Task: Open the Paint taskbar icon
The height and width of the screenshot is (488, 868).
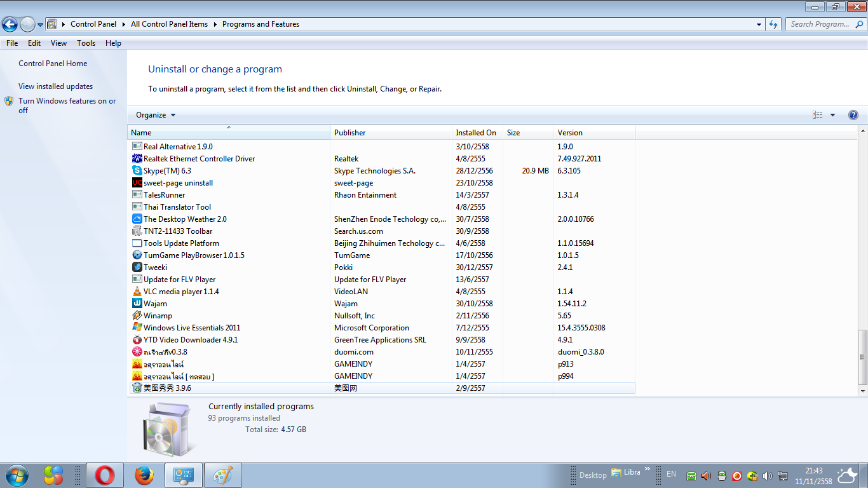Action: point(222,475)
